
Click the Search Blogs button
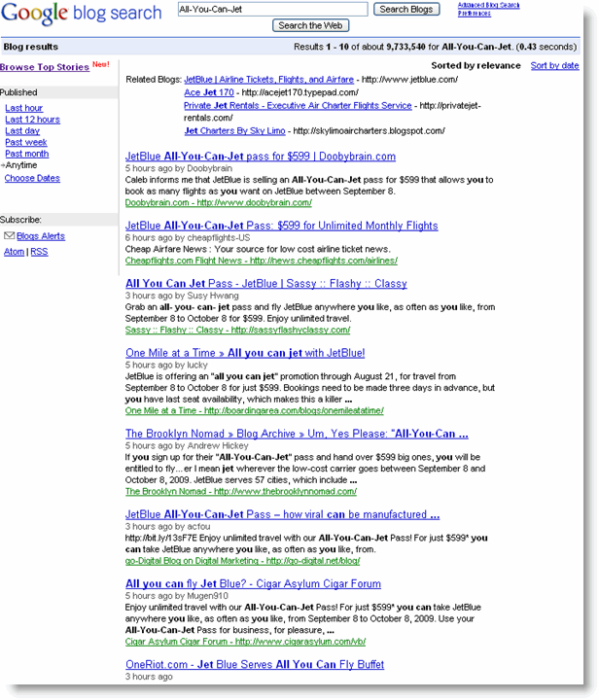pyautogui.click(x=406, y=9)
